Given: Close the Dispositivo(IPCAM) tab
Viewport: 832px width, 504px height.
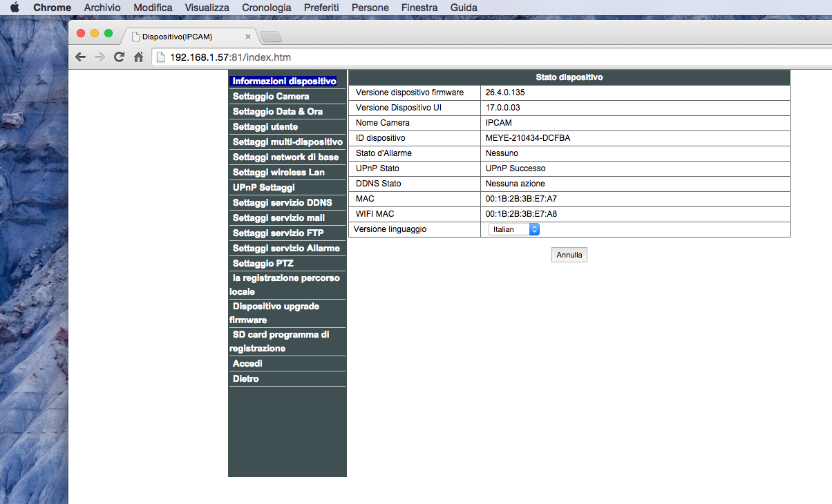Looking at the screenshot, I should pyautogui.click(x=248, y=37).
